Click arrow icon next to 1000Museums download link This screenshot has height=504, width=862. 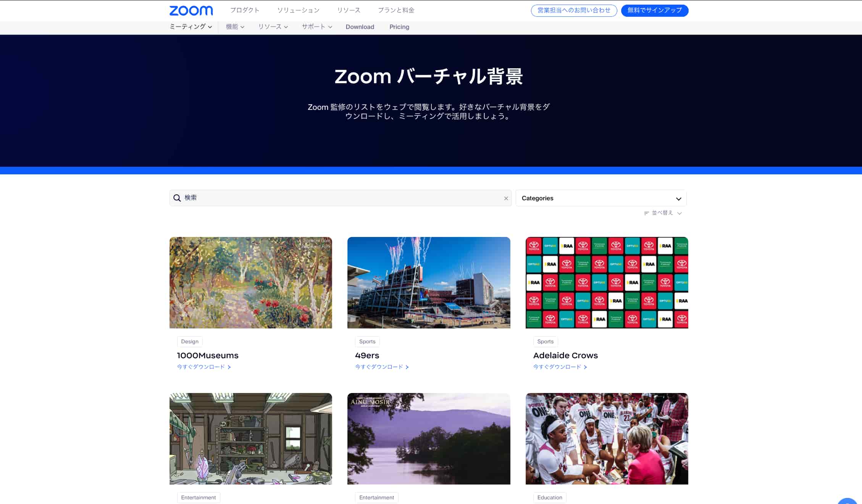pos(229,367)
